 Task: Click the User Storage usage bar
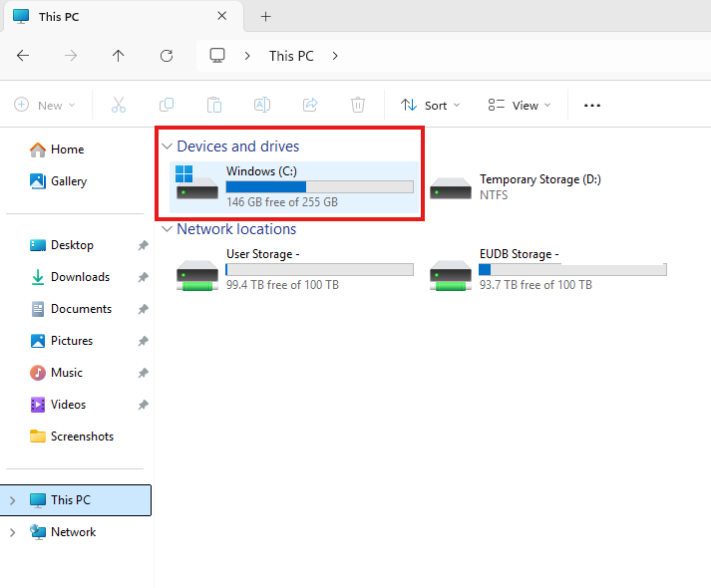(320, 270)
